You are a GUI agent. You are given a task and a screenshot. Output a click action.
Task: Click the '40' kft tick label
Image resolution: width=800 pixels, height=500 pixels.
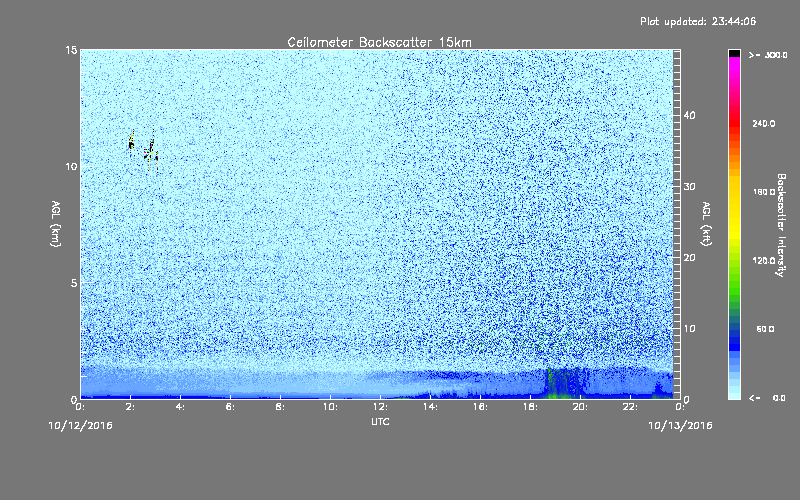click(689, 115)
